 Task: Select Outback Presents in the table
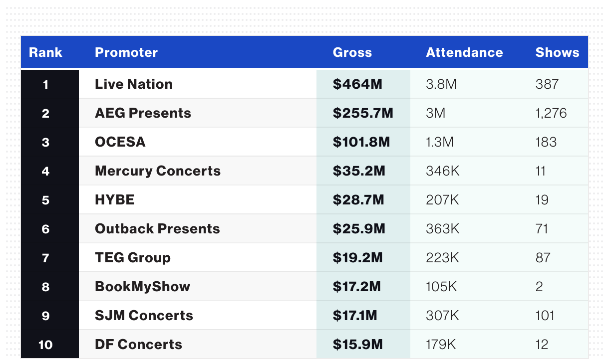[157, 228]
